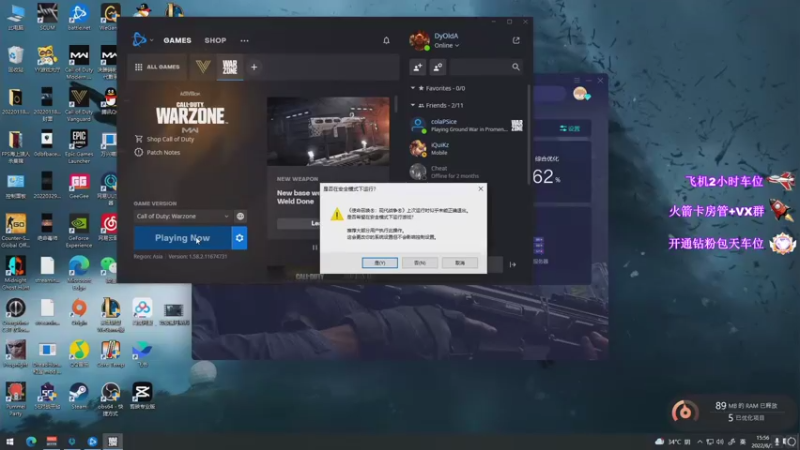Viewport: 800px width, 450px height.
Task: Switch to the SHOP tab
Action: 215,40
